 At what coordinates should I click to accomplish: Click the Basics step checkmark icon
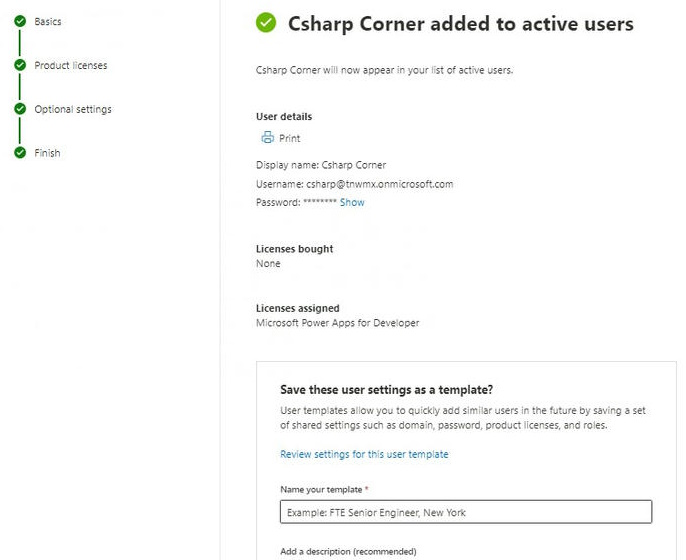pyautogui.click(x=20, y=21)
